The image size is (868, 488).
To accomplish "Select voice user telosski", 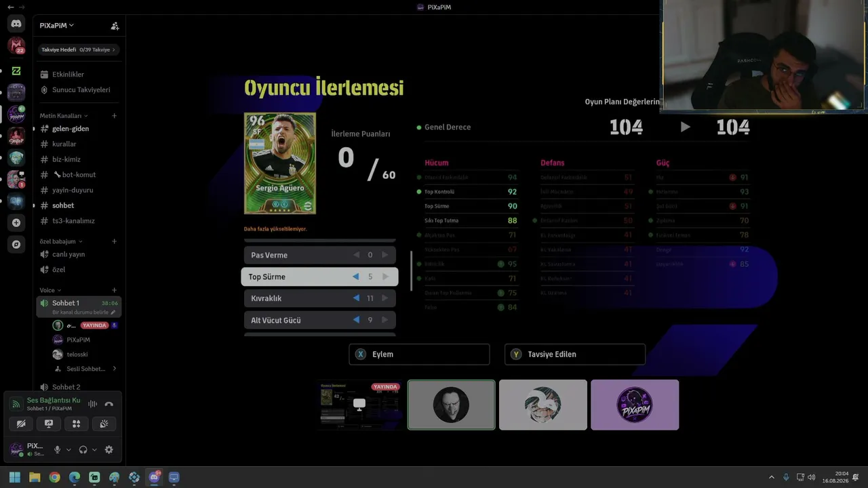I will pos(79,354).
